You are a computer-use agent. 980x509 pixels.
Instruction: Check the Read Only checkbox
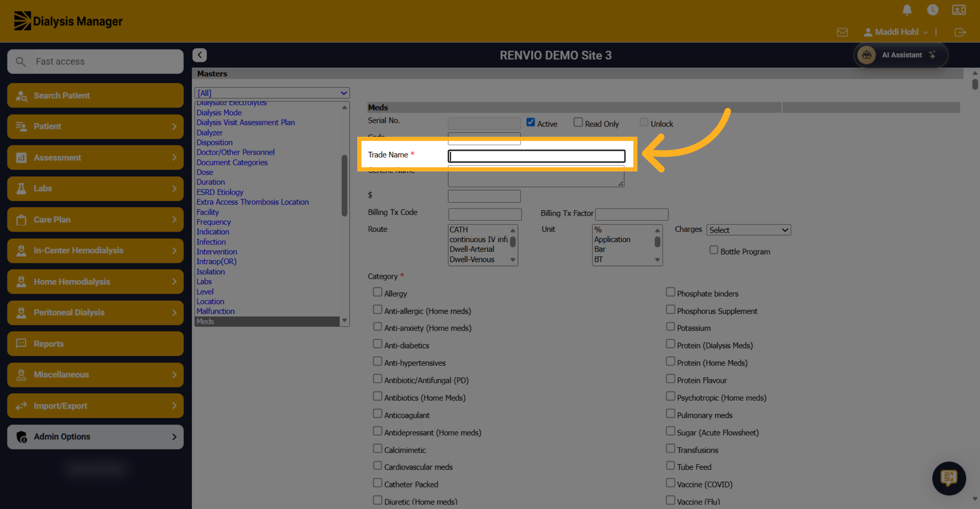[x=578, y=122]
